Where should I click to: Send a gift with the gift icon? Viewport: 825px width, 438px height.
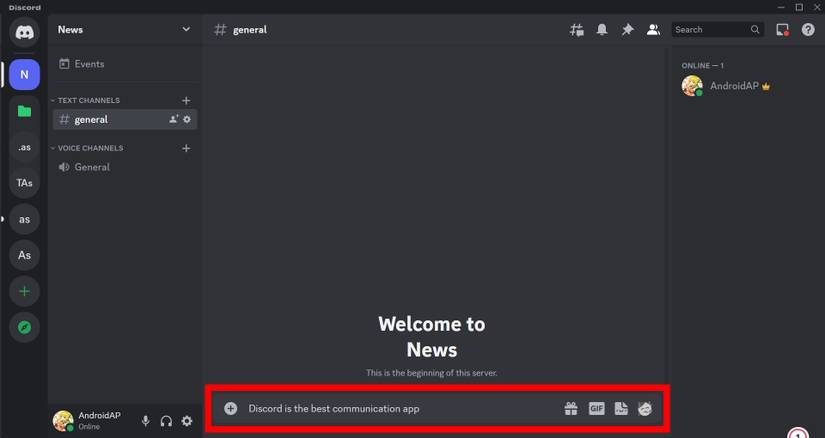(571, 408)
